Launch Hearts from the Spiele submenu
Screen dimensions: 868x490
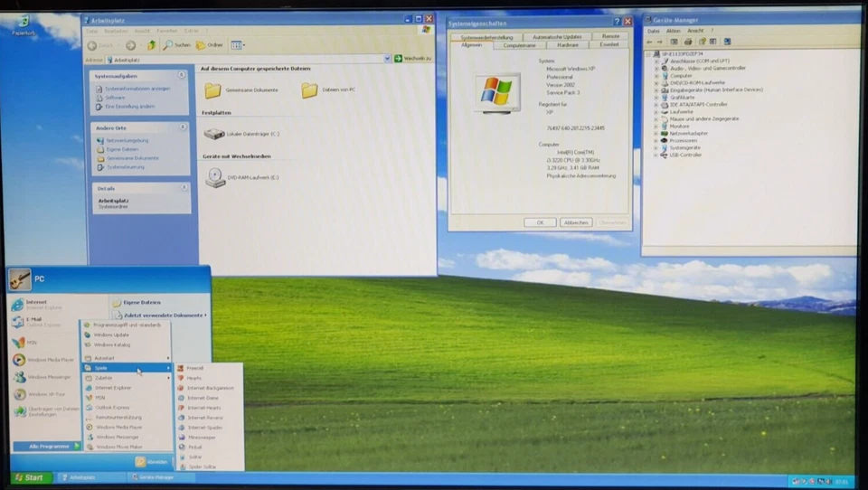point(209,378)
